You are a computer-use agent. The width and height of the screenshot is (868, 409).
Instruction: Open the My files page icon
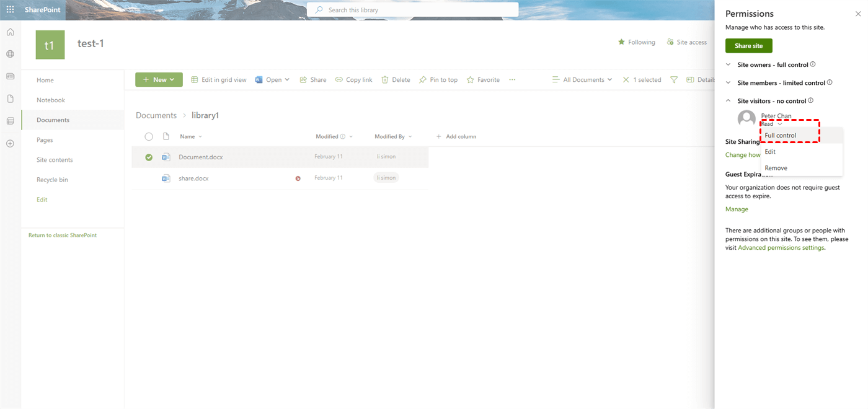(10, 99)
